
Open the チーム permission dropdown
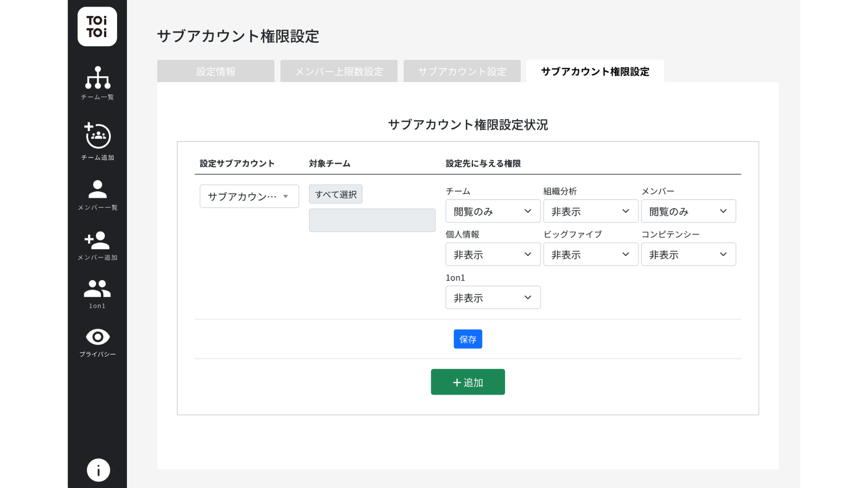coord(493,211)
